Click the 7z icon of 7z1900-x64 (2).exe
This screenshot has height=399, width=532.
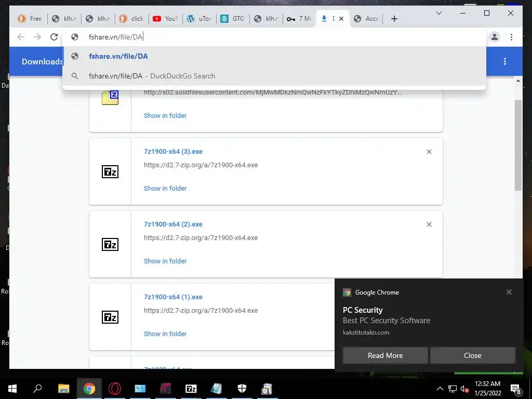click(x=110, y=244)
